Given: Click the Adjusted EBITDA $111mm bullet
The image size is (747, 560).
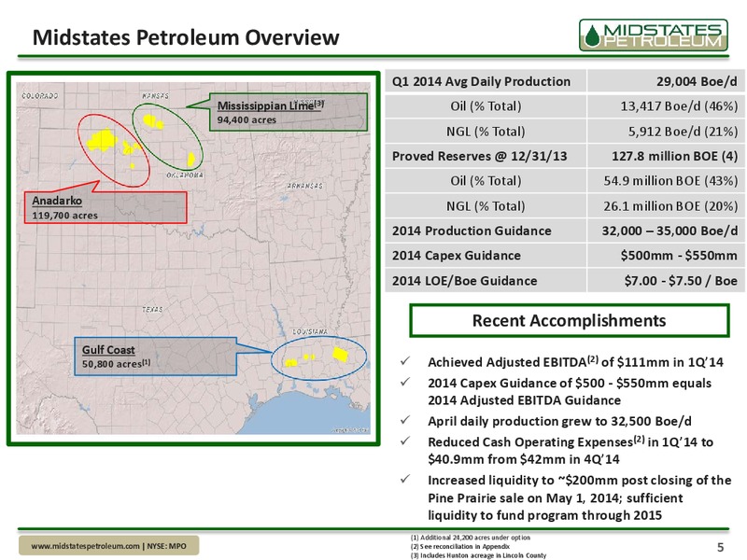Looking at the screenshot, I should [x=575, y=362].
